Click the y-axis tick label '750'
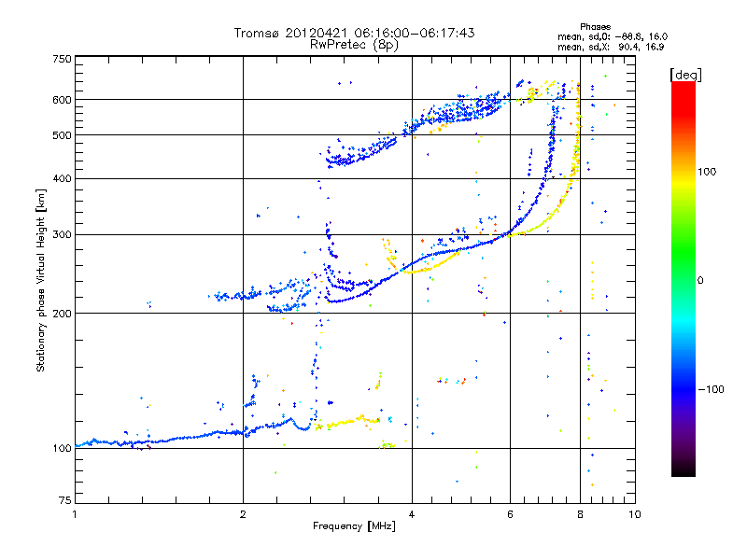747x560 pixels. pos(62,59)
